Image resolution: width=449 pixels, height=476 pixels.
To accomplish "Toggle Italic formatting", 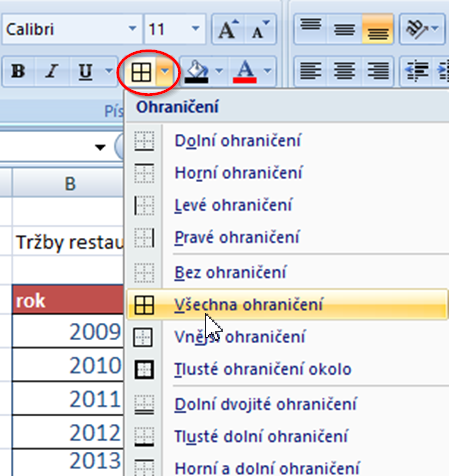I will pyautogui.click(x=52, y=71).
